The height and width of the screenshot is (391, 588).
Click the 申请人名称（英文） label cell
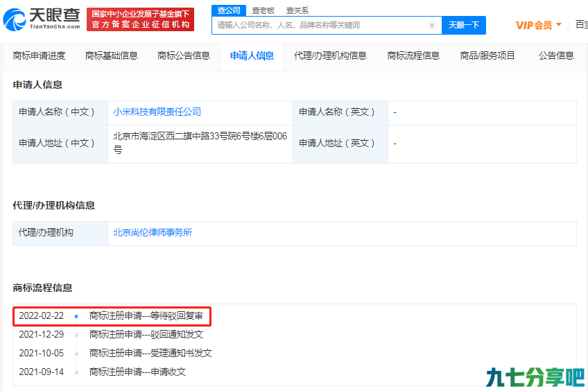[x=340, y=112]
